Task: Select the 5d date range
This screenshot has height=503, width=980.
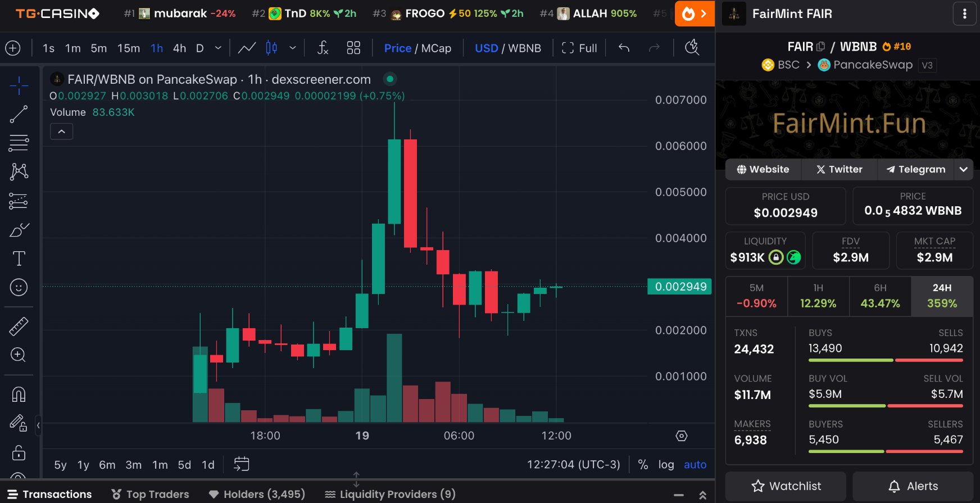Action: coord(184,465)
